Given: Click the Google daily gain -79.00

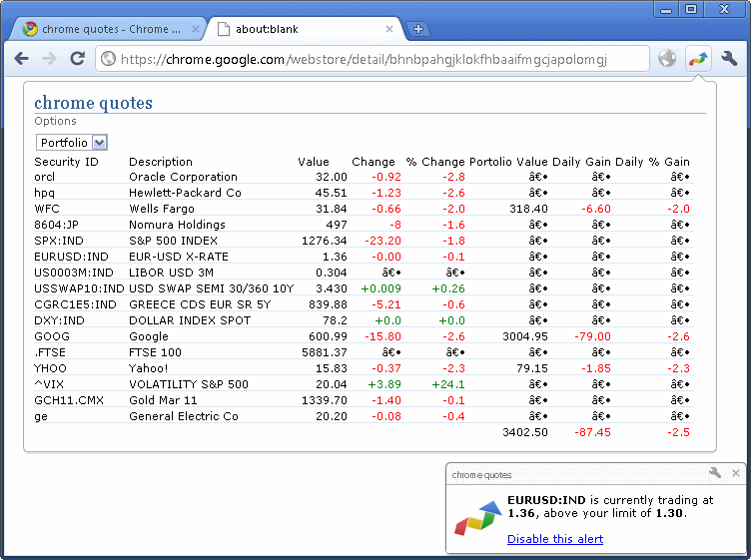Looking at the screenshot, I should click(x=592, y=336).
